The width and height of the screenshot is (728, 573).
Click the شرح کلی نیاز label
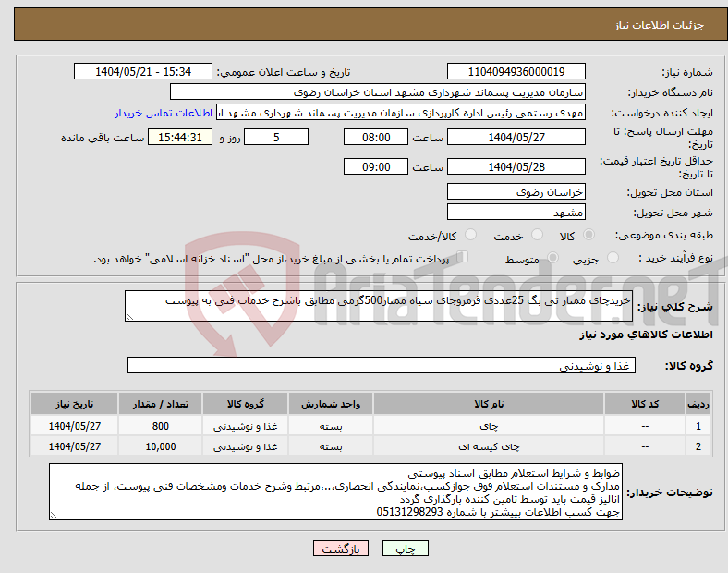click(675, 307)
